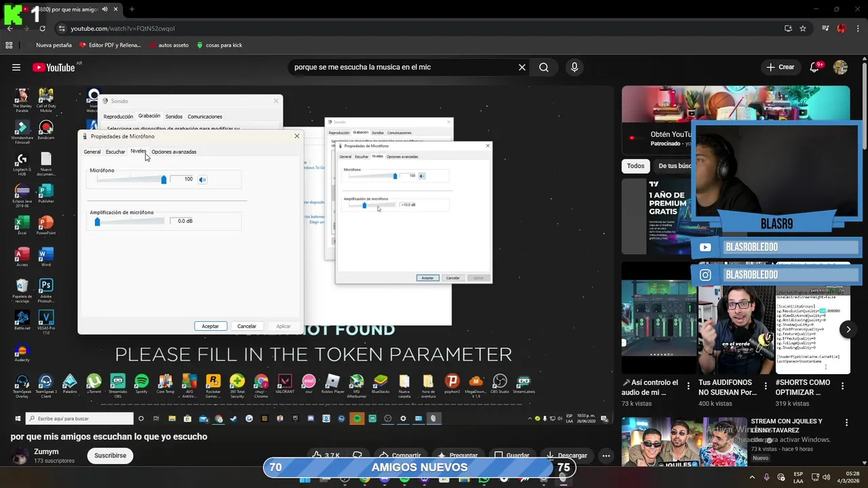Open the Battle.net desktop shortcut
The width and height of the screenshot is (868, 488).
point(22,320)
